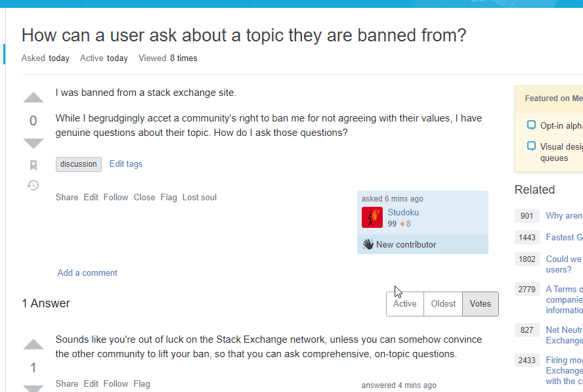
Task: Click Add a comment under the question
Action: point(87,272)
